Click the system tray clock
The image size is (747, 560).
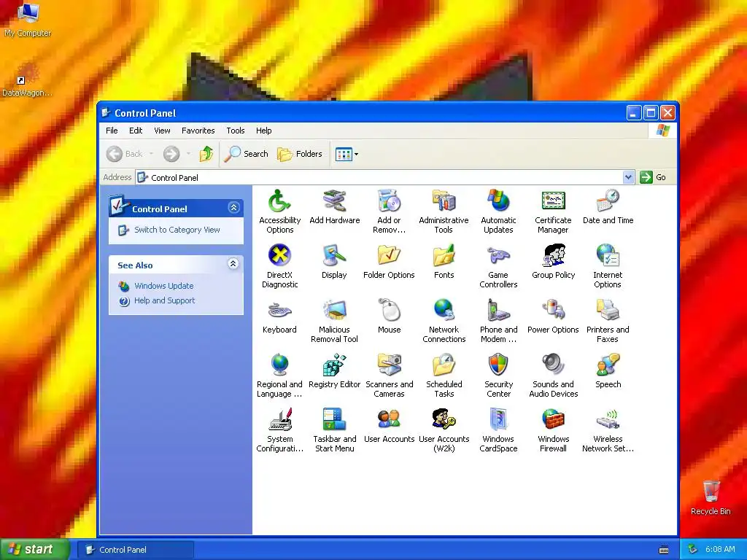point(720,550)
